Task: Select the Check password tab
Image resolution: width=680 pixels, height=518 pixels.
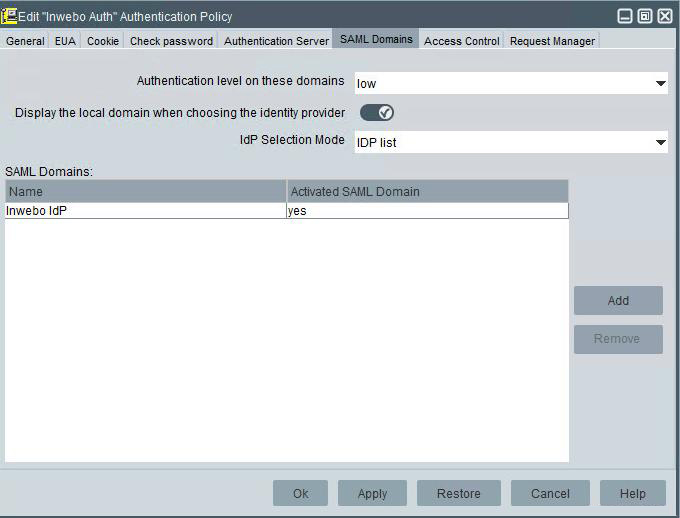Action: pos(171,41)
